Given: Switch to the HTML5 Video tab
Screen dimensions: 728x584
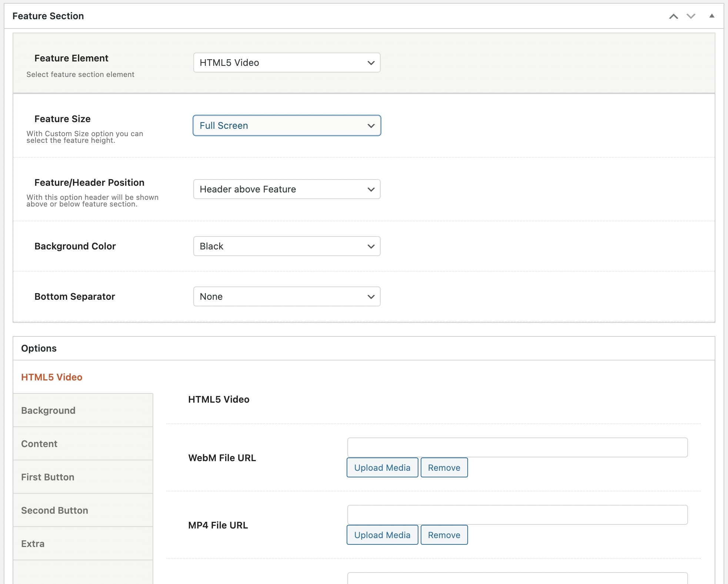Looking at the screenshot, I should pyautogui.click(x=52, y=377).
